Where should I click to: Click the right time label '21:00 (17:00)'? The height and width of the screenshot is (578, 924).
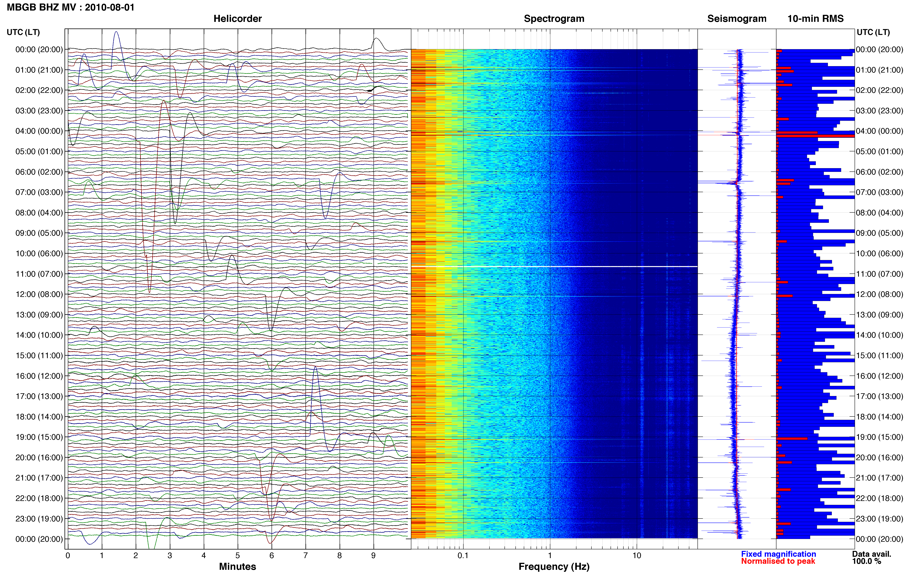click(x=880, y=478)
